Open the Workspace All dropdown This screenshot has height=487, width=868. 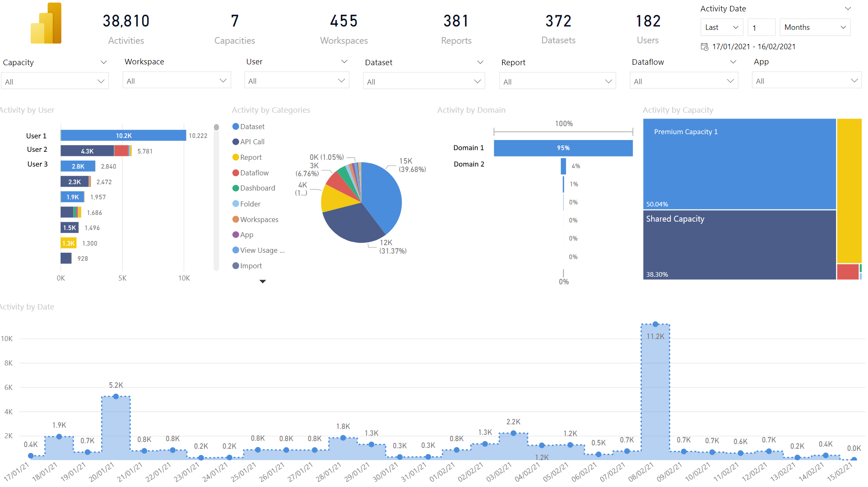(177, 81)
